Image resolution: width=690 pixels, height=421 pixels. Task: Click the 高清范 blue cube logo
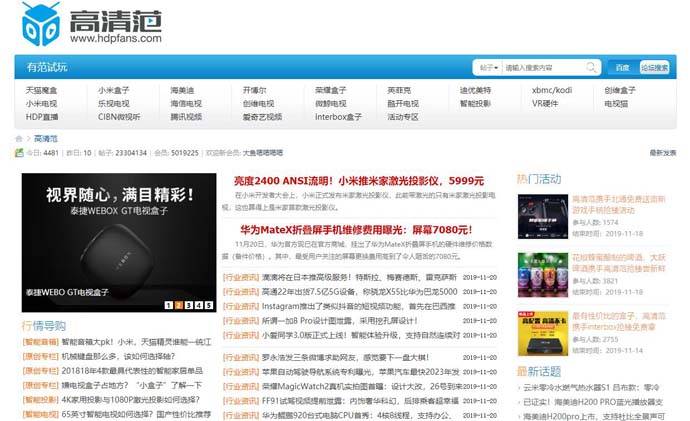click(40, 24)
